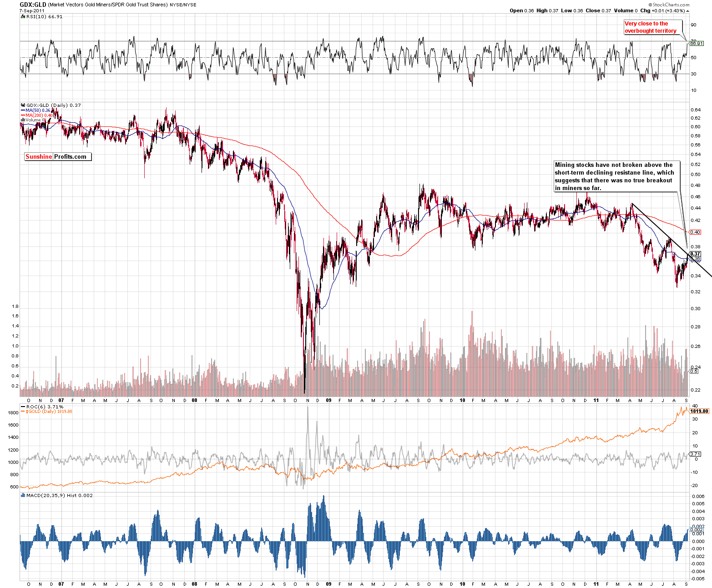The width and height of the screenshot is (712, 588).
Task: Click the 90 label on RSI axis
Action: point(694,25)
